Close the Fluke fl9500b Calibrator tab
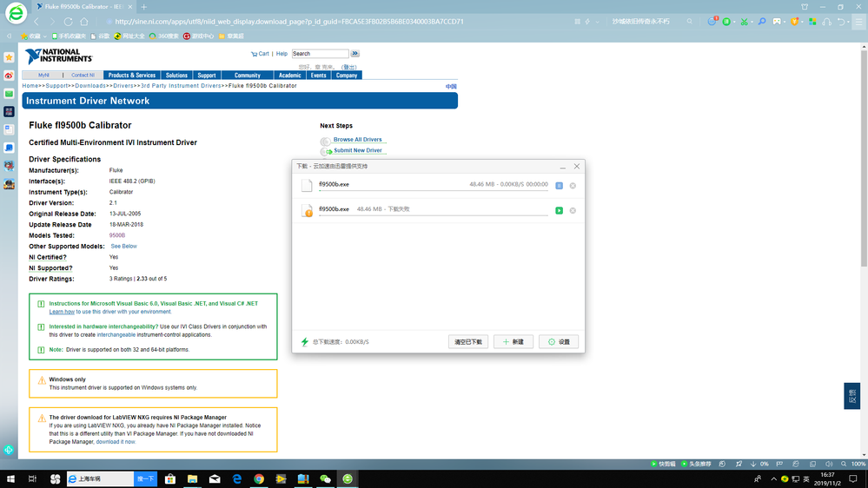The height and width of the screenshot is (488, 868). coord(130,7)
